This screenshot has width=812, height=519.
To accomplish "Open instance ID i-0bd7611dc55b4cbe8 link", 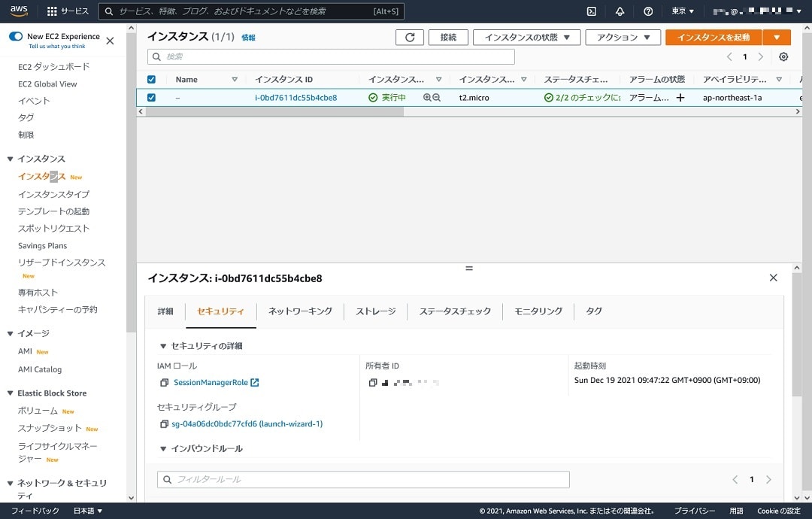I will (x=295, y=97).
